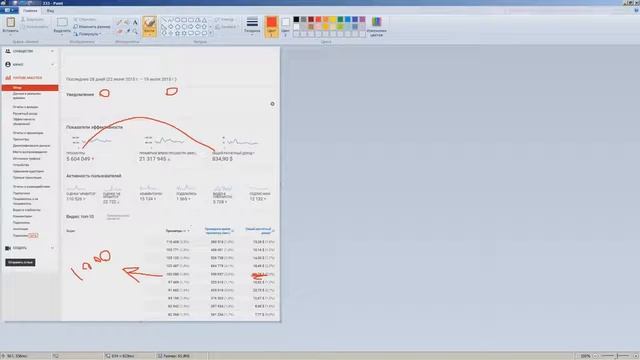Expand the shapes gallery with bottom arrow
This screenshot has height=360, width=640.
(x=211, y=33)
